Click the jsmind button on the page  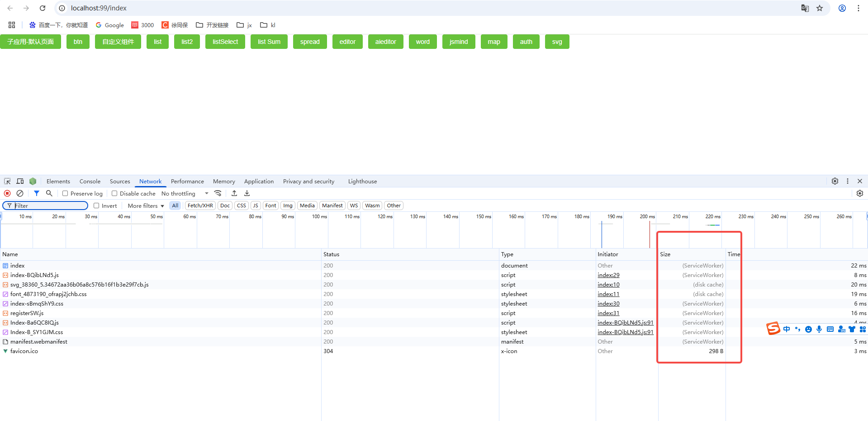458,41
